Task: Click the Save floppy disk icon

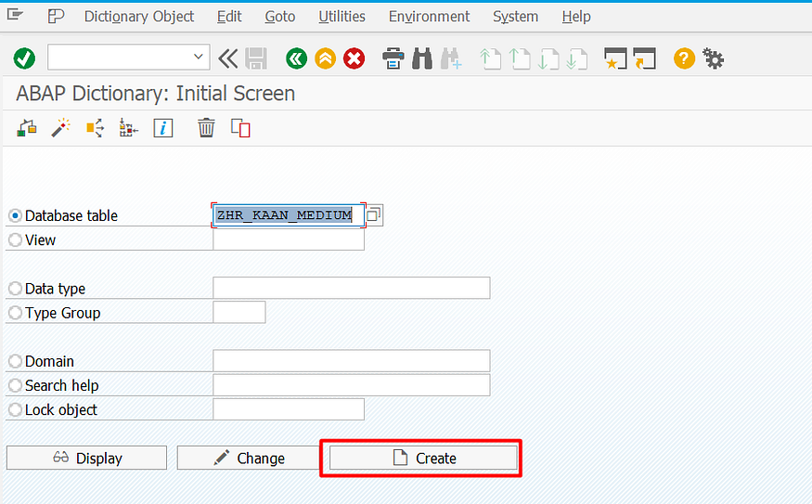Action: click(x=256, y=58)
